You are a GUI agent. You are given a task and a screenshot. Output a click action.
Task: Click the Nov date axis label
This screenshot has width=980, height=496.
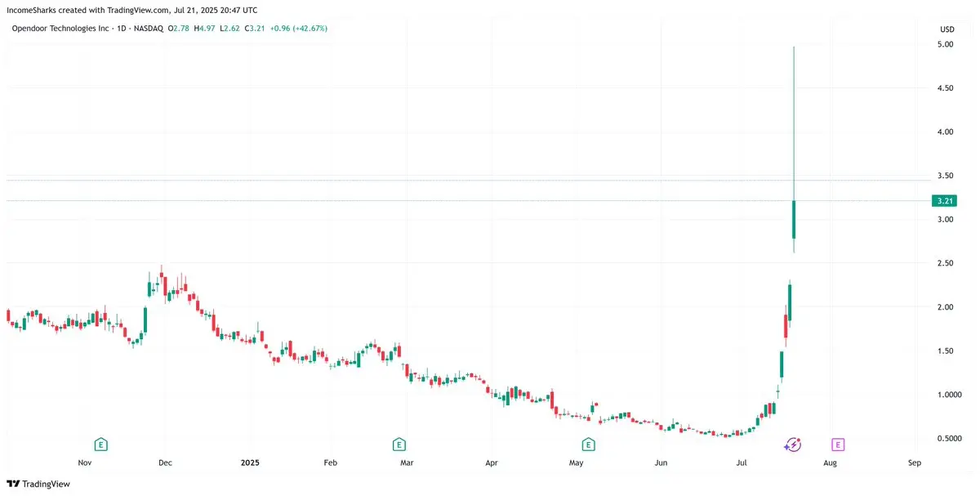coord(84,462)
